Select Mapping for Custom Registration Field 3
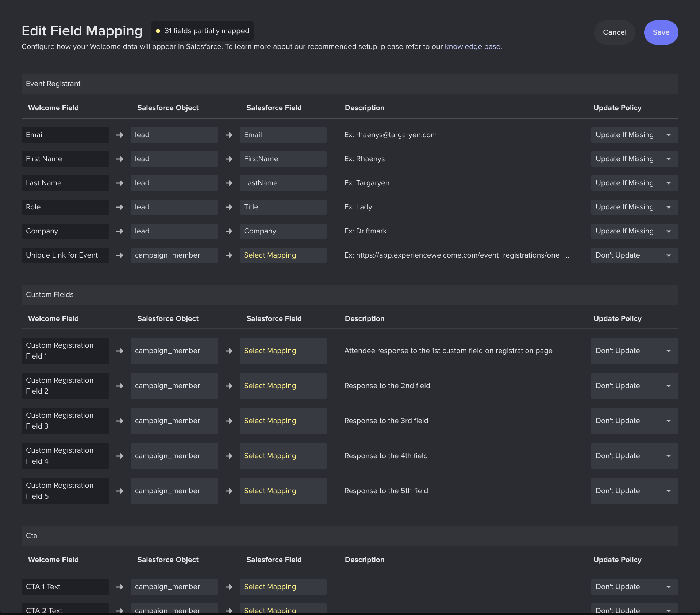 pyautogui.click(x=283, y=421)
